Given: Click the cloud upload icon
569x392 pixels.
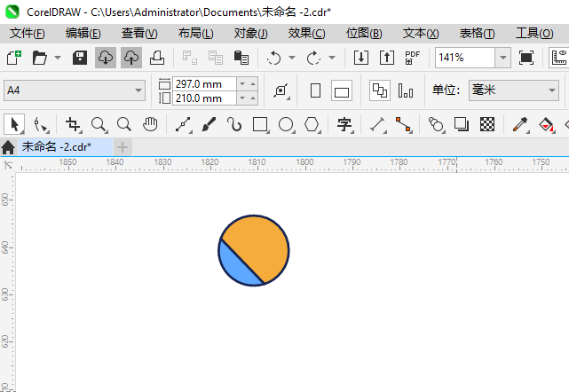Looking at the screenshot, I should tap(131, 58).
